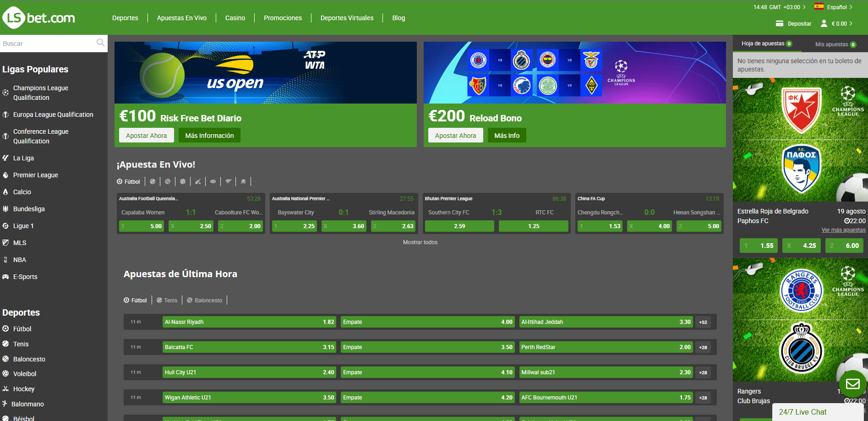868x421 pixels.
Task: Expand the Español language selector
Action: click(x=837, y=7)
